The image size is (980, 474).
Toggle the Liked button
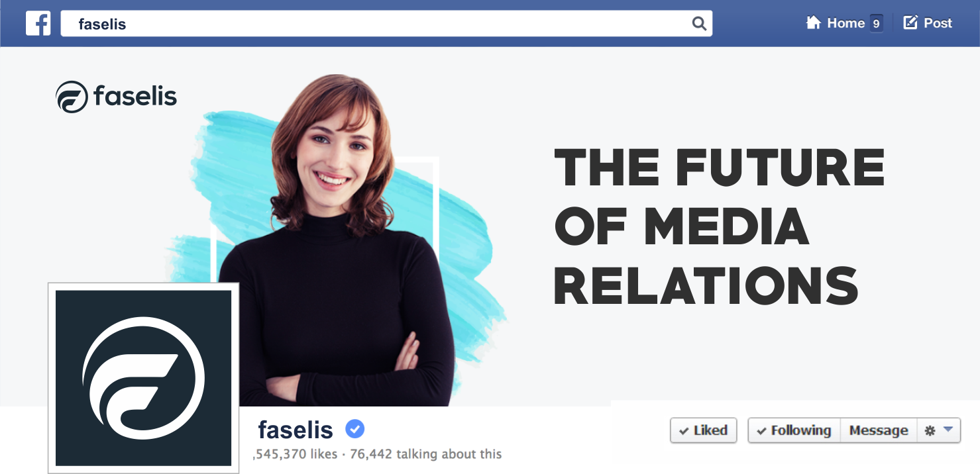703,430
